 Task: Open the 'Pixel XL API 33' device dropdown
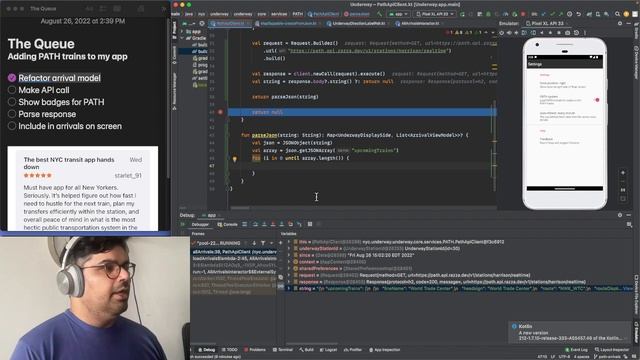[x=435, y=14]
